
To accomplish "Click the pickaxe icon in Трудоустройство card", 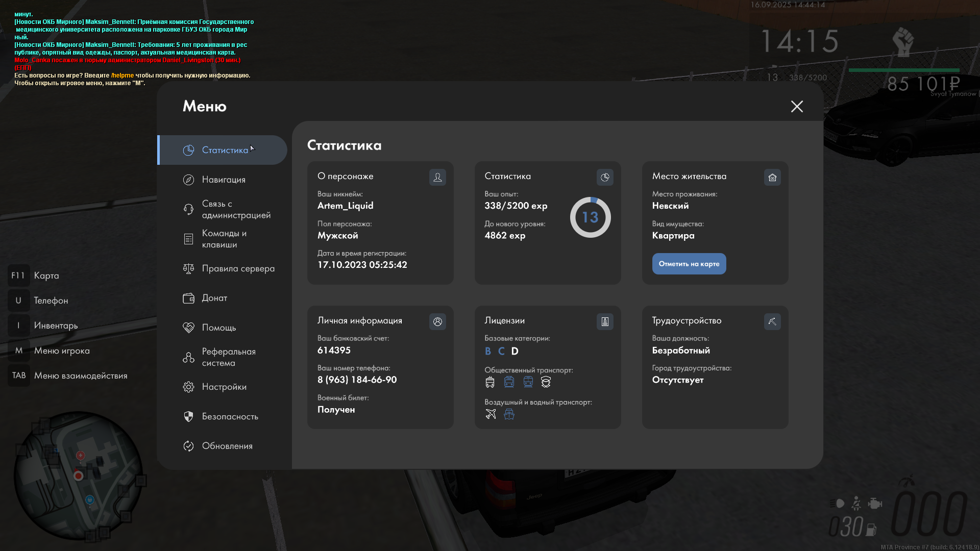I will click(x=772, y=321).
